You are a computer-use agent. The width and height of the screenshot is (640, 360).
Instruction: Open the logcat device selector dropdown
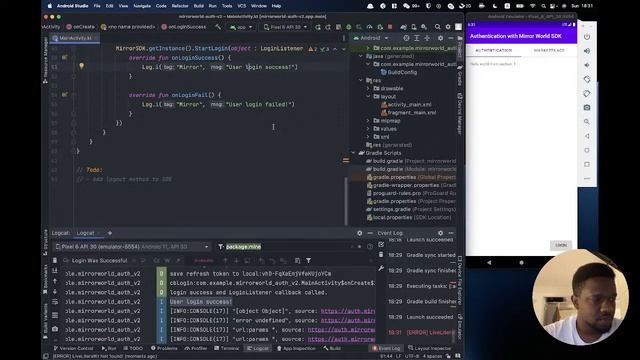[131, 247]
